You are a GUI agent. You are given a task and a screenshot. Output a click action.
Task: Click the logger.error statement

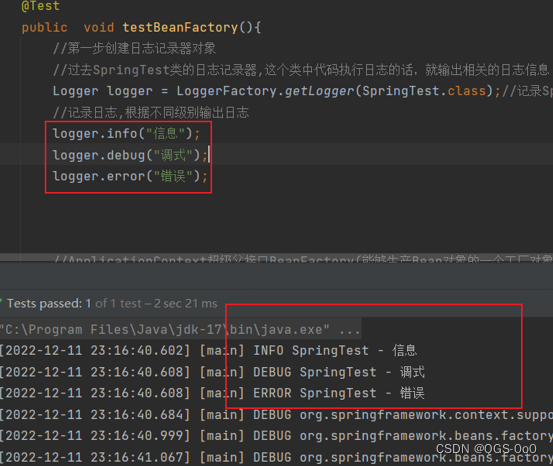click(130, 176)
